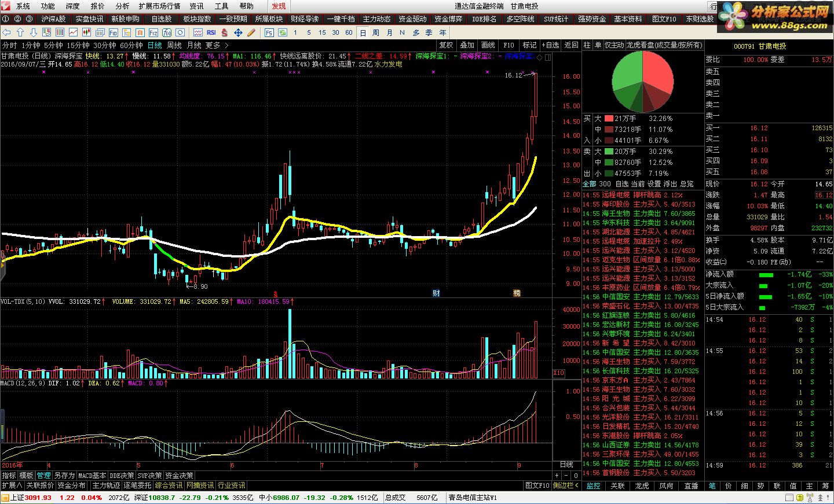Open the 扩展市场行情 menu
Screen dimensions: 834x504
tap(159, 6)
